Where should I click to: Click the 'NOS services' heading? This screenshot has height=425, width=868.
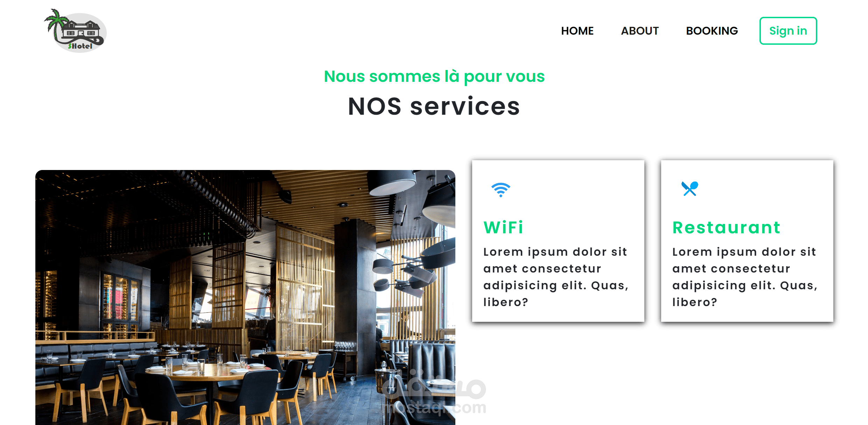pos(434,106)
